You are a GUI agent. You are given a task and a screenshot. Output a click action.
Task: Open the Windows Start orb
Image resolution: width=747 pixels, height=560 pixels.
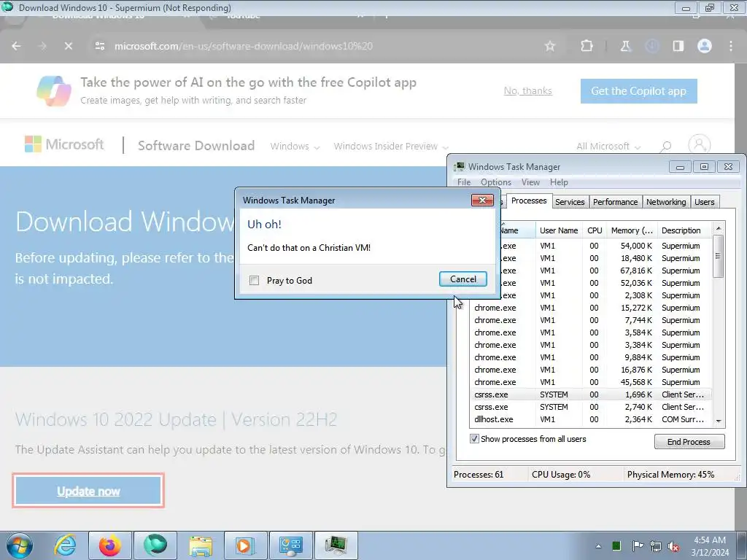[x=20, y=545]
